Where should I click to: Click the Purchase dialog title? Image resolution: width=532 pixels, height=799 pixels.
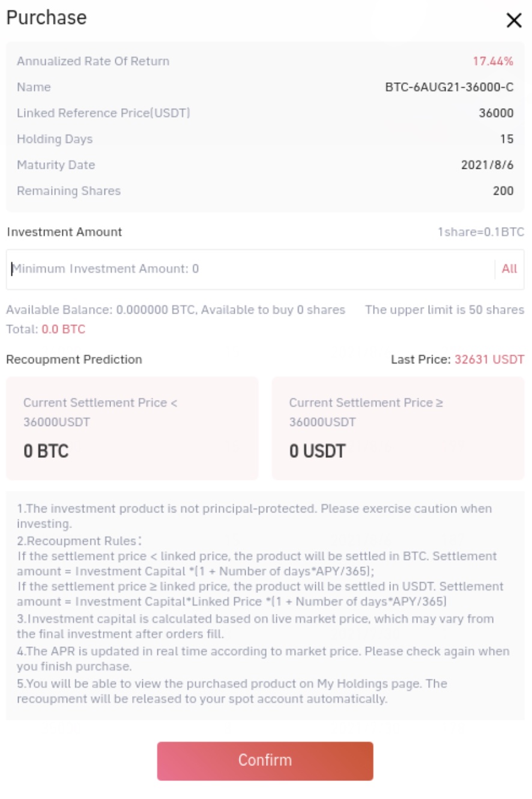coord(46,17)
